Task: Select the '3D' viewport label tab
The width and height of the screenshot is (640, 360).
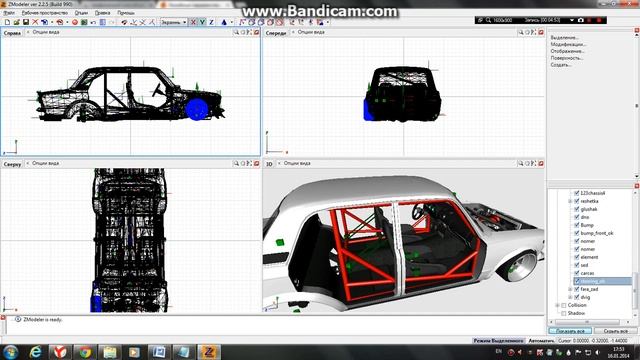Action: [269, 164]
